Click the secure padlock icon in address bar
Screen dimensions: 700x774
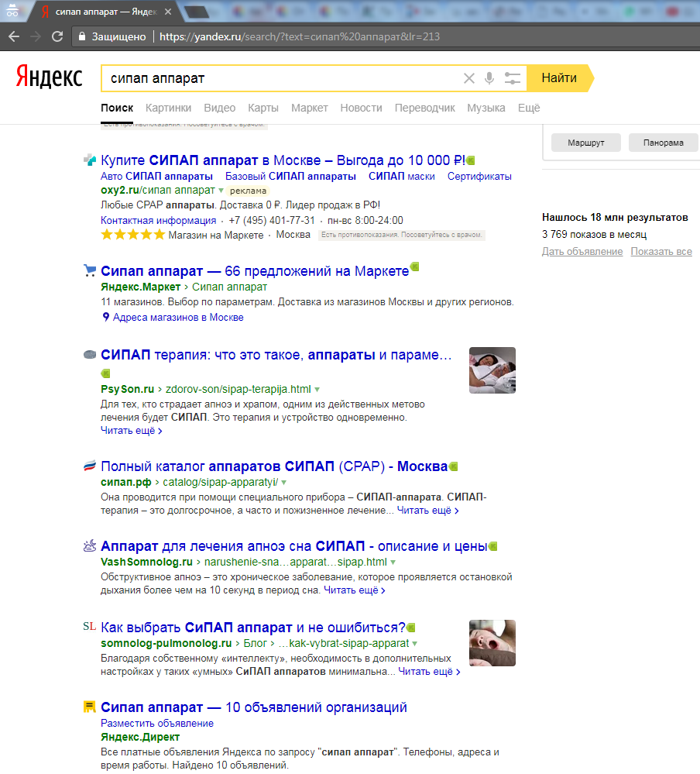[x=82, y=36]
